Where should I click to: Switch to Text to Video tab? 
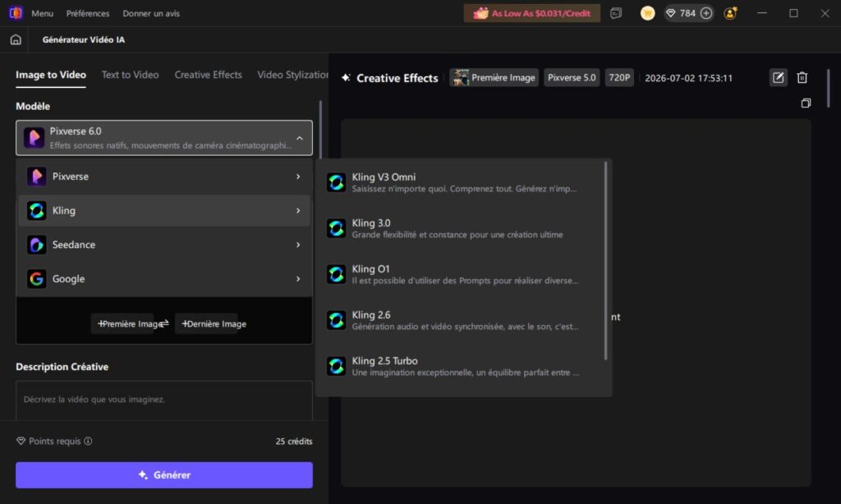131,75
